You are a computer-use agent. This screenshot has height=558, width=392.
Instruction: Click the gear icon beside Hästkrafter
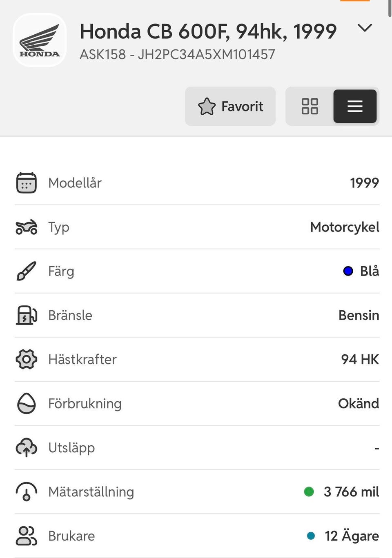point(27,359)
